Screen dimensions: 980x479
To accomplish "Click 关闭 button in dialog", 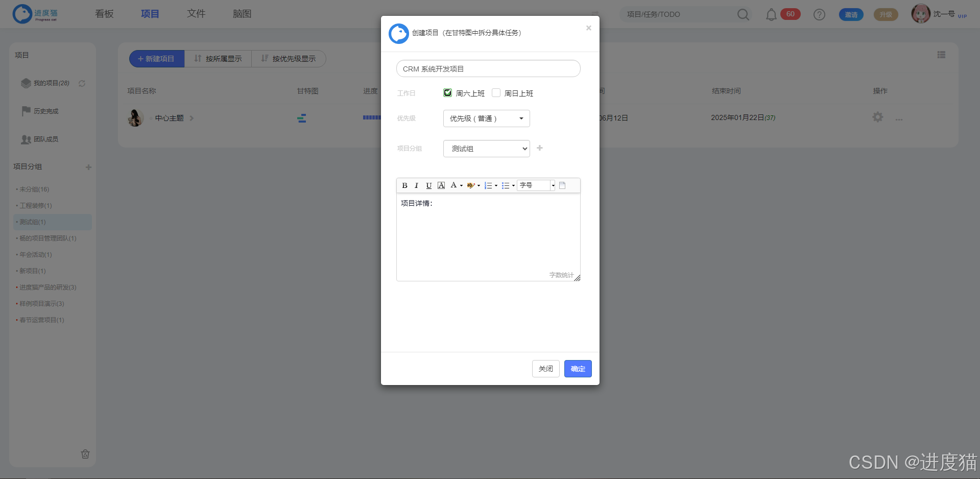I will point(545,369).
